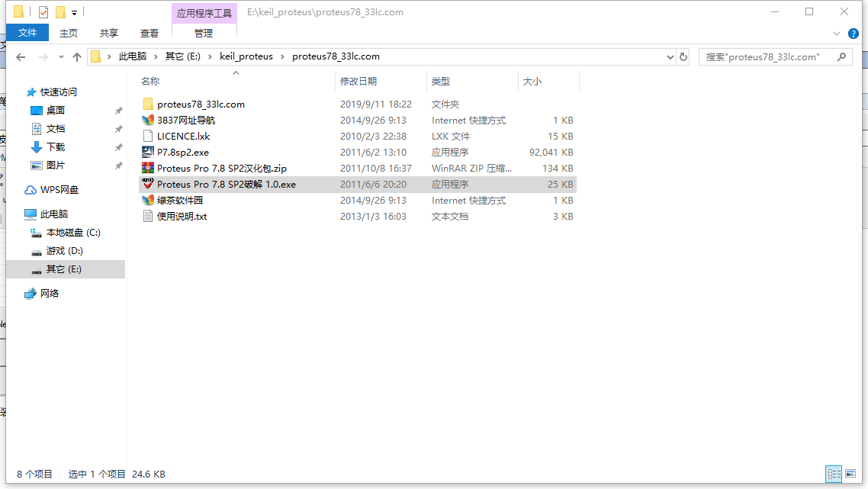Viewport: 868px width, 489px height.
Task: Switch to large thumbnails view layout
Action: click(x=851, y=474)
